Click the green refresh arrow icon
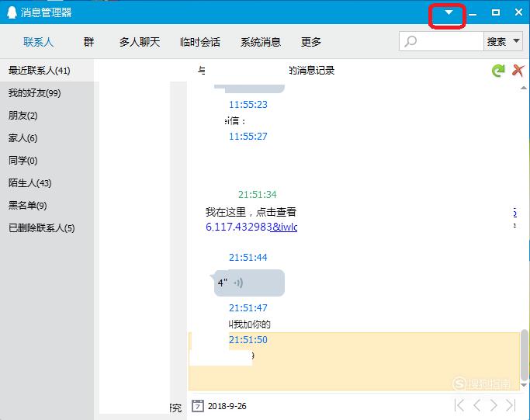 click(498, 71)
